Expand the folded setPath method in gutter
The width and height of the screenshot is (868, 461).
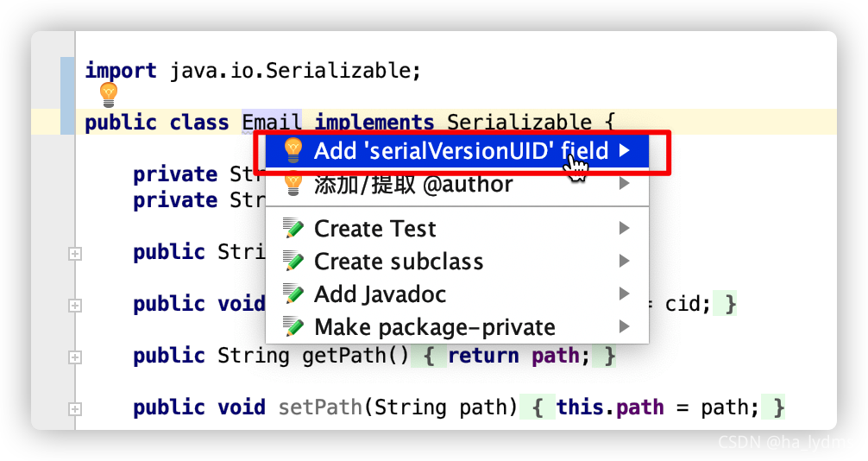coord(75,408)
